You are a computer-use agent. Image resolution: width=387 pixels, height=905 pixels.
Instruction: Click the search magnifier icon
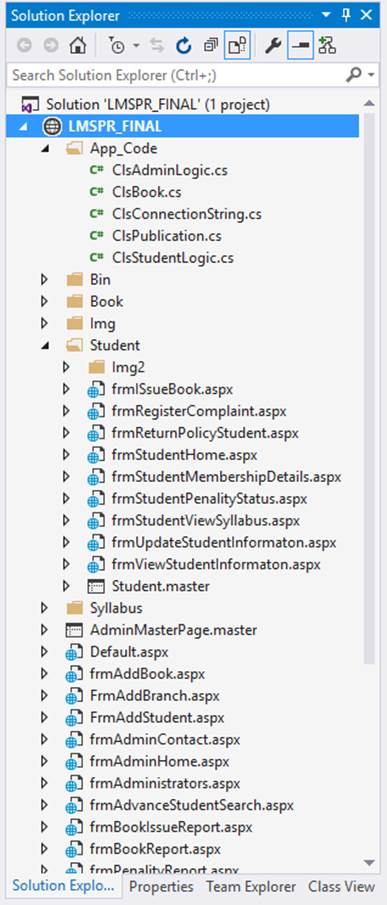point(352,75)
